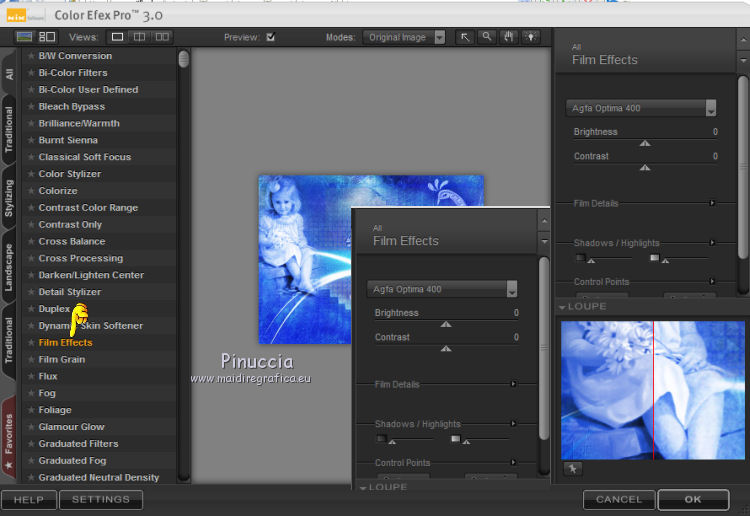Click the Brightness slider handle in right panel
Viewport: 750px width, 516px height.
[645, 143]
